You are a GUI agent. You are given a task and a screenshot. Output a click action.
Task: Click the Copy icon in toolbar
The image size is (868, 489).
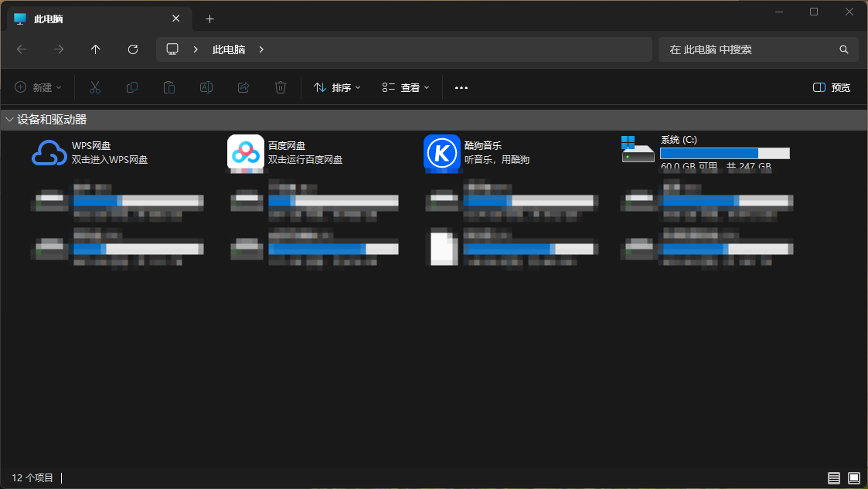coord(132,88)
